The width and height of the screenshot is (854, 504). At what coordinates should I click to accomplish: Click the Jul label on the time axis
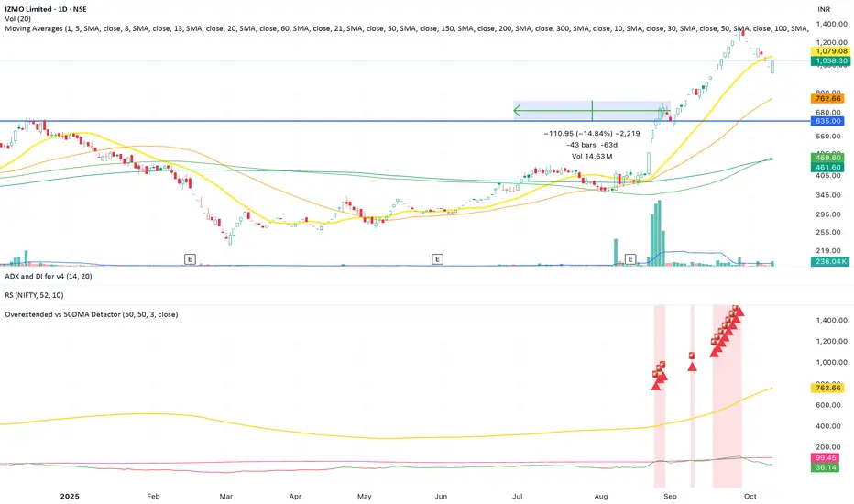pyautogui.click(x=518, y=497)
